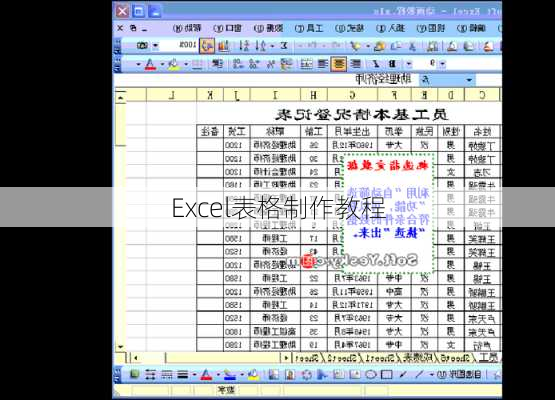The image size is (555, 400).
Task: Open the AutoShapes 自选图形 menu
Action: [458, 374]
